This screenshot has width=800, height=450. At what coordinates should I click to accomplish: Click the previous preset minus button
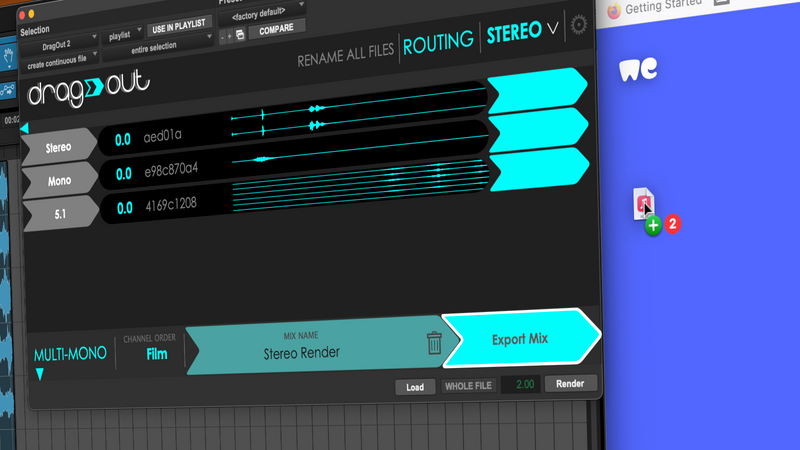(222, 37)
